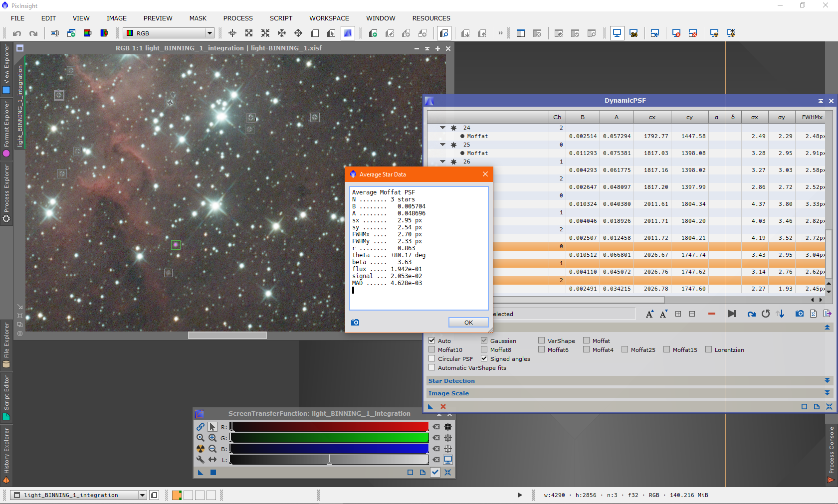Redo action in main toolbar

pos(33,33)
